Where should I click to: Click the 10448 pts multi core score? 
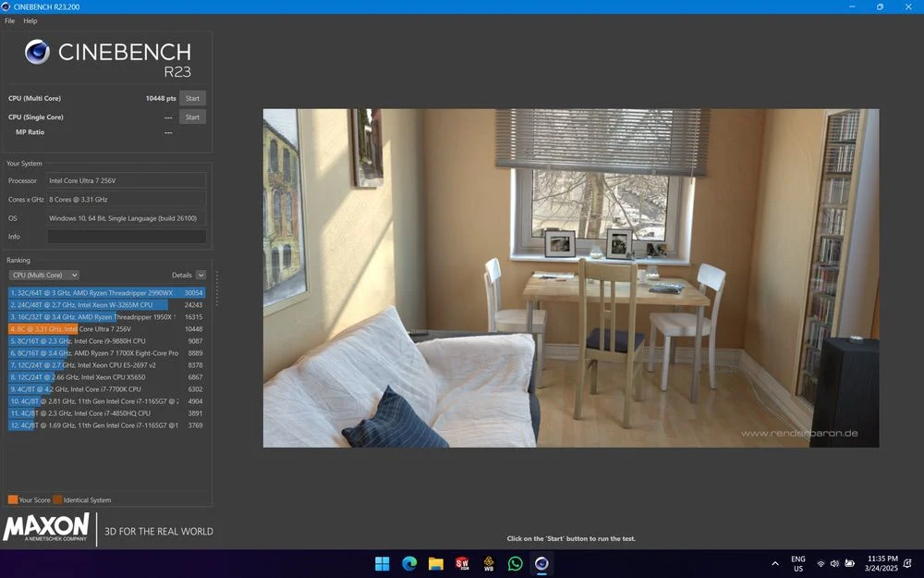click(x=161, y=99)
